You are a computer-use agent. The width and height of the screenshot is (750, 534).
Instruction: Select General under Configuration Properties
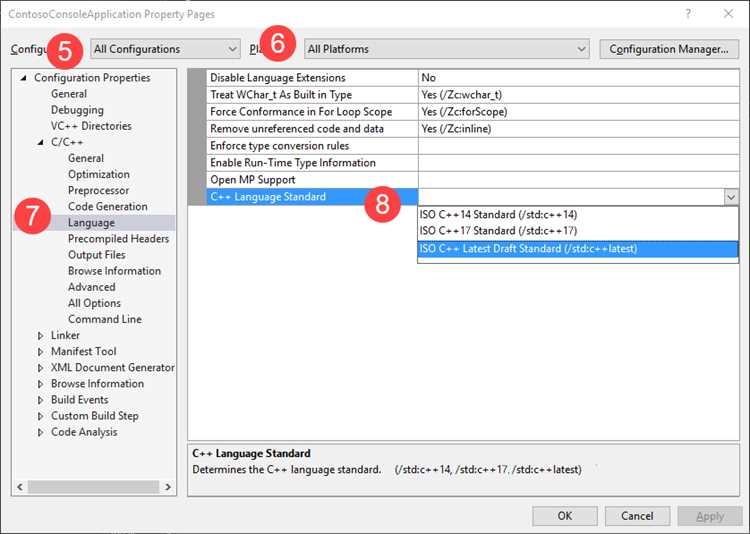[x=69, y=94]
